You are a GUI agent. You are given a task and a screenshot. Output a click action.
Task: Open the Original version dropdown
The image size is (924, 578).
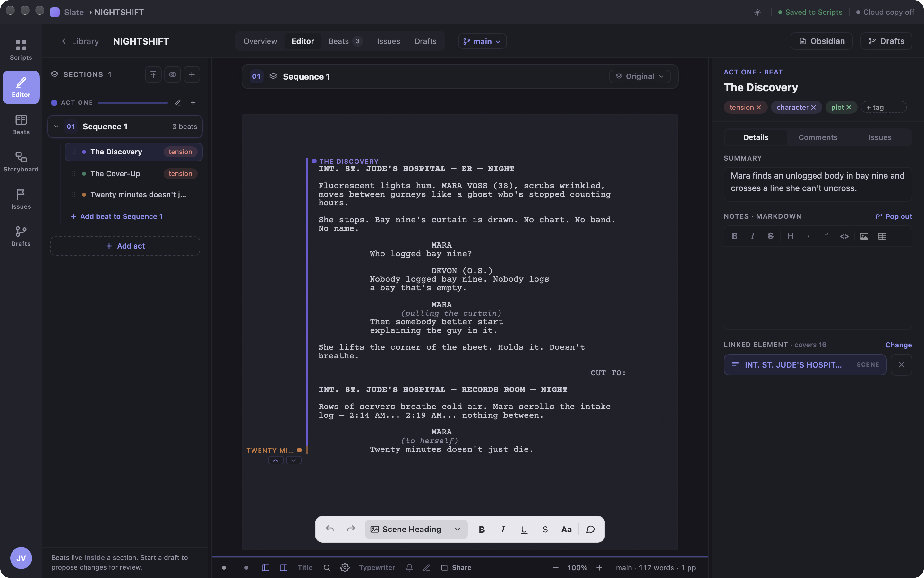639,76
